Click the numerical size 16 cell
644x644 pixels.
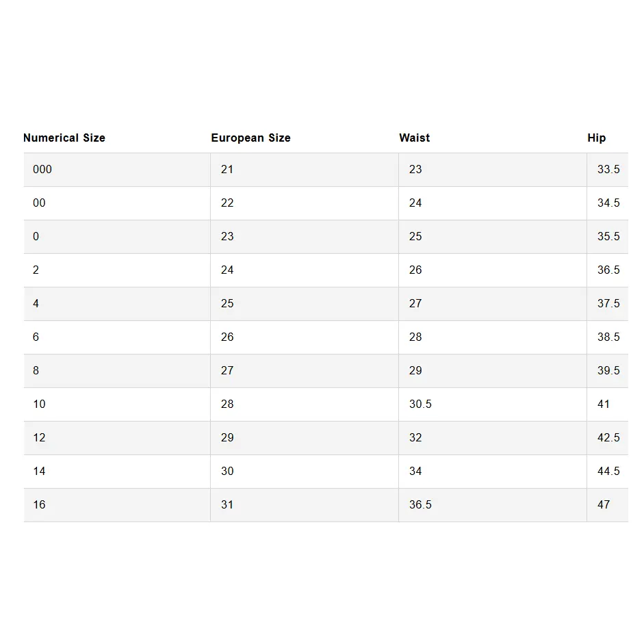pos(40,504)
